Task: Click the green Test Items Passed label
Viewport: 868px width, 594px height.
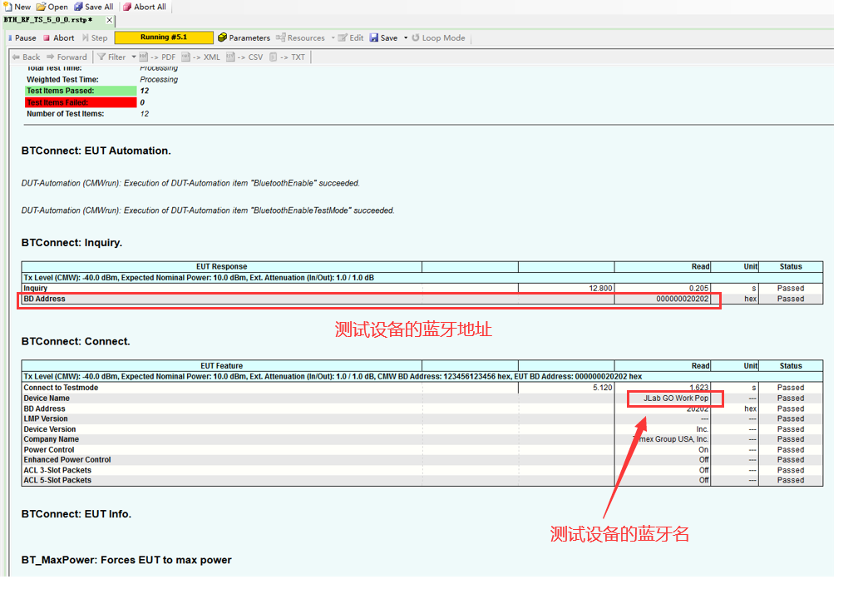Action: [x=81, y=91]
